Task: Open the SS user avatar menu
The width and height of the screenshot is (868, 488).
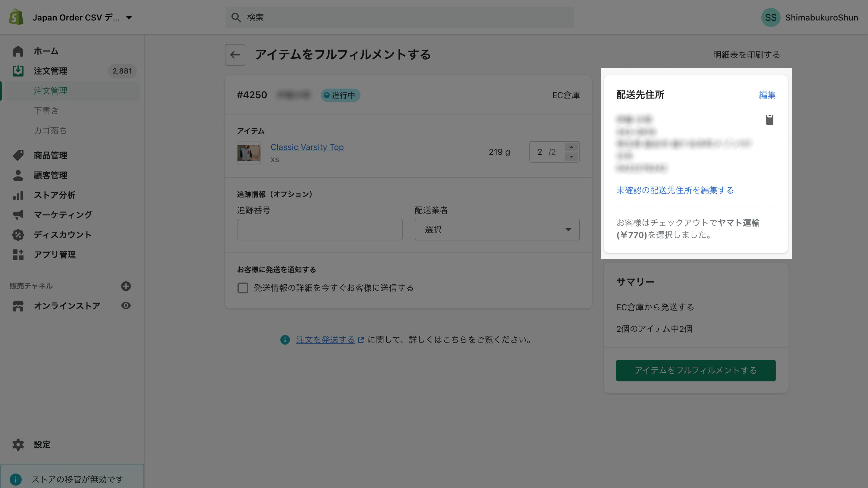Action: point(771,17)
